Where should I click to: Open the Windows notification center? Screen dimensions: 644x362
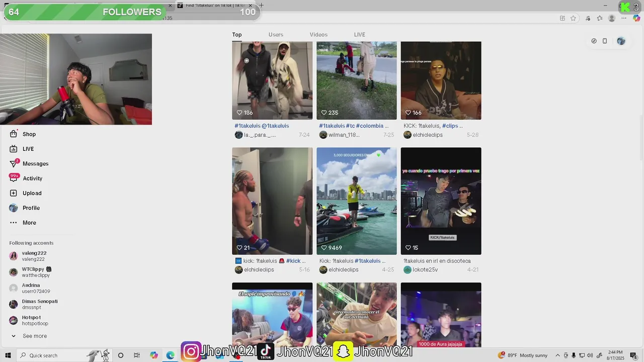633,355
